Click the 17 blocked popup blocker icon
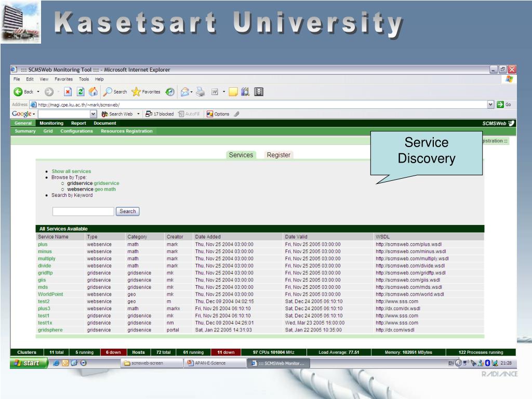Screen dimensions: 532x399 pos(149,114)
